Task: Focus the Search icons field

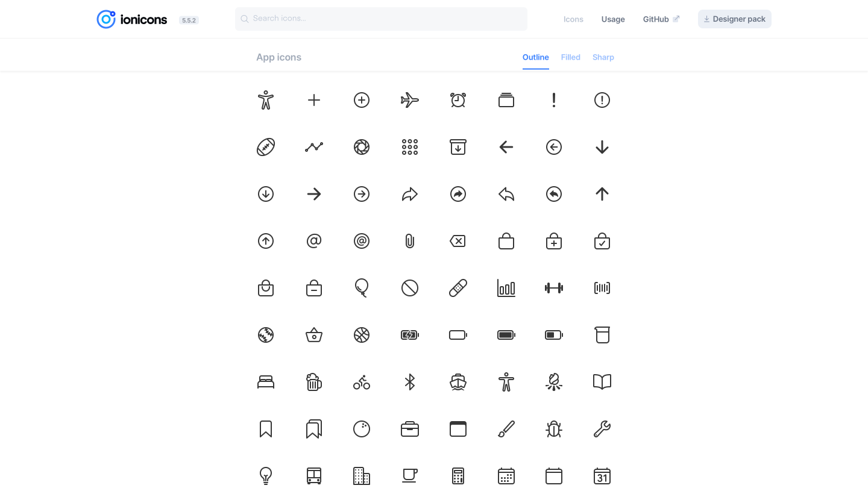Action: (x=381, y=19)
